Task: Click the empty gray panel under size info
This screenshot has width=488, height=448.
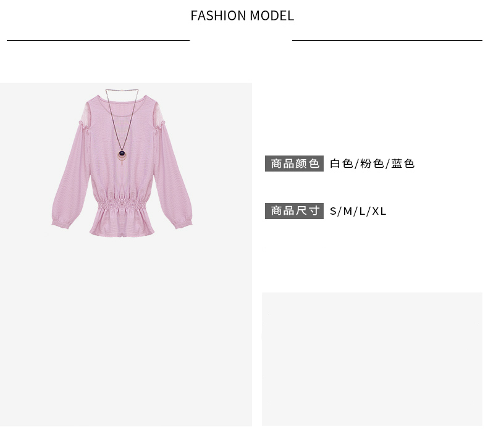Action: point(372,359)
